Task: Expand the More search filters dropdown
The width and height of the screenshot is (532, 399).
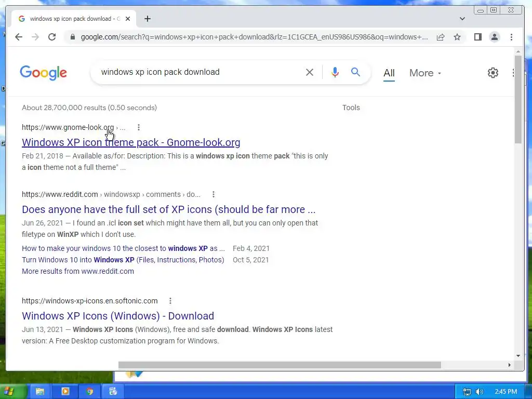Action: pyautogui.click(x=425, y=73)
